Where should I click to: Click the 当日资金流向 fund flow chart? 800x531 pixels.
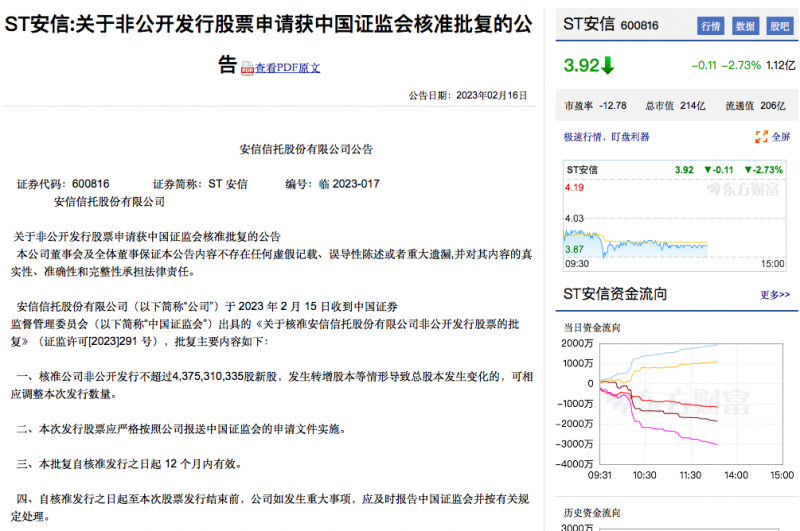click(x=691, y=403)
